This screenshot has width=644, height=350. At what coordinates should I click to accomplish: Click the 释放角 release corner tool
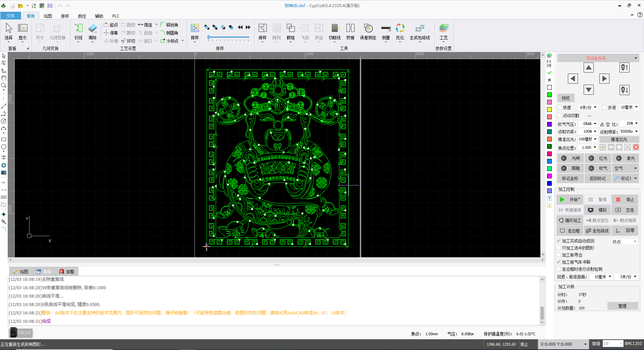(x=169, y=25)
